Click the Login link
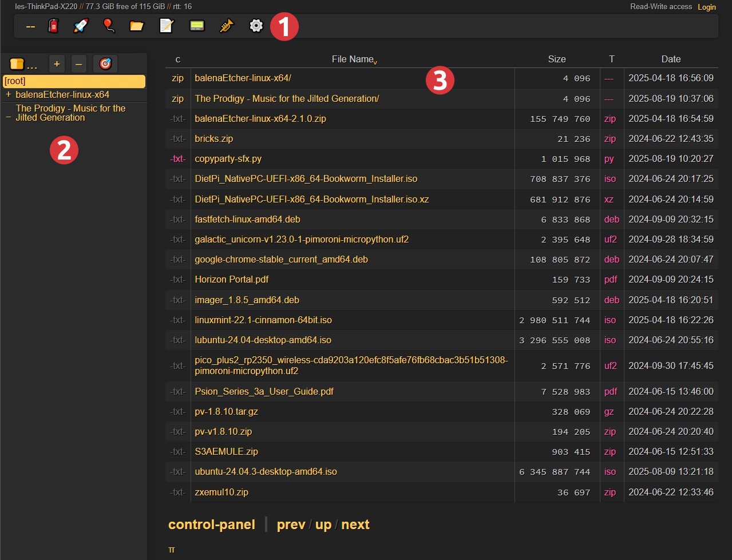732x560 pixels. click(707, 7)
